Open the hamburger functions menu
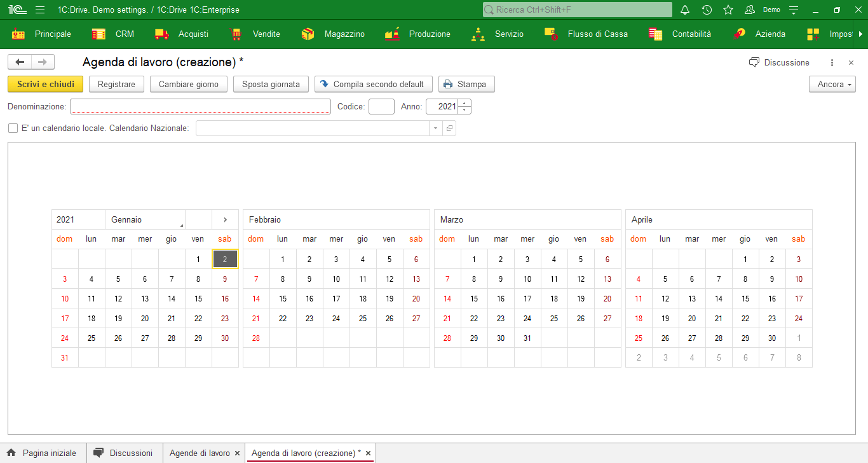868x463 pixels. (x=40, y=10)
